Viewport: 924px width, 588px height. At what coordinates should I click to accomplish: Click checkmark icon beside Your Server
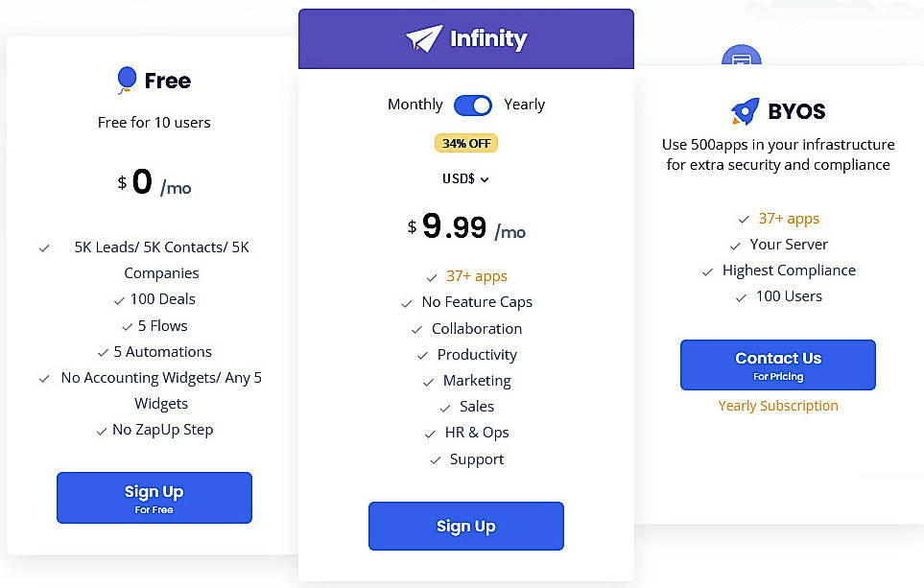[736, 246]
